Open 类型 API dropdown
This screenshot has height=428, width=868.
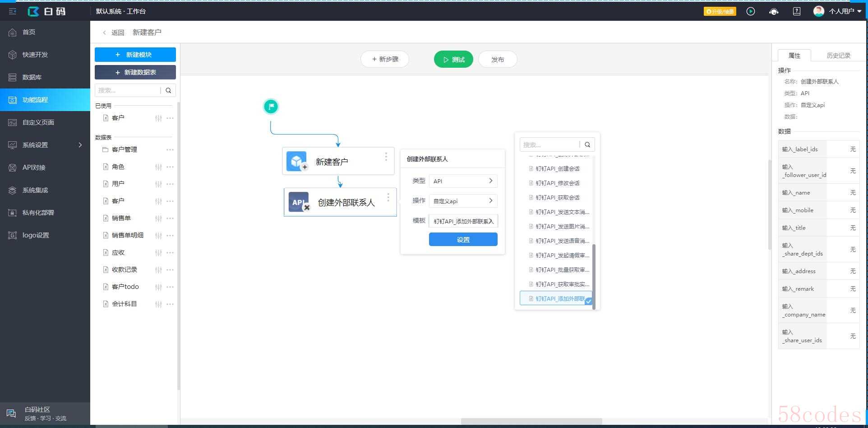(463, 181)
